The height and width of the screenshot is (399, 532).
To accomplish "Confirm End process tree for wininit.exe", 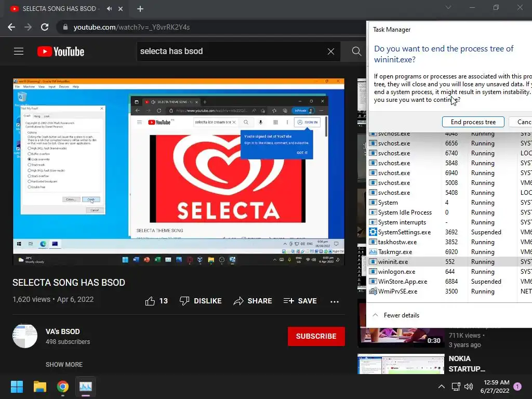I will coord(473,122).
